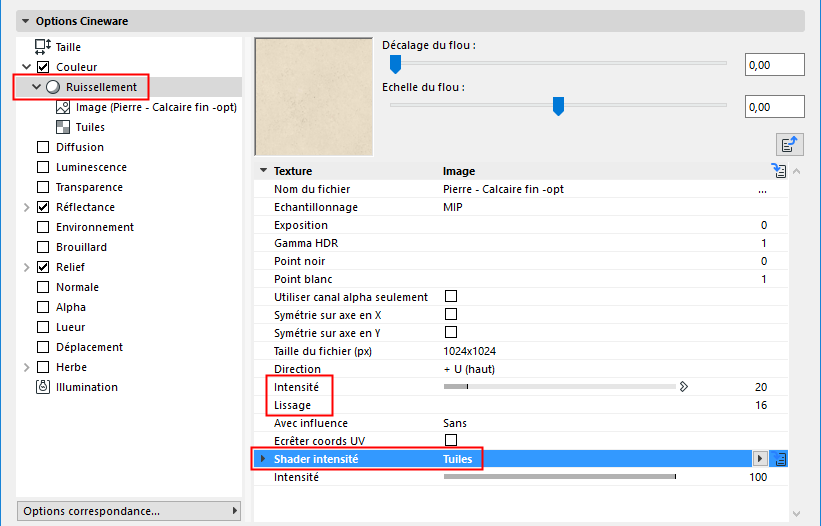This screenshot has width=821, height=526.
Task: Enable the Brouillard channel checkbox
Action: pyautogui.click(x=43, y=247)
